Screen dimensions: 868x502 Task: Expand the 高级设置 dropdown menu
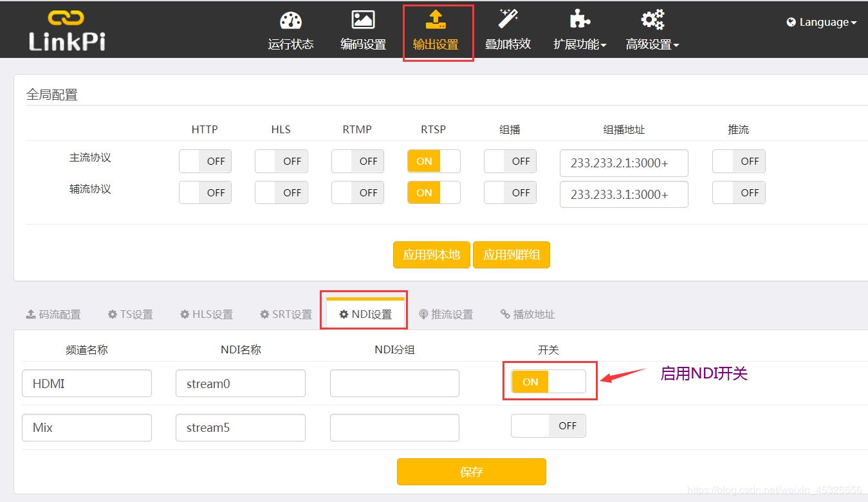pyautogui.click(x=652, y=44)
